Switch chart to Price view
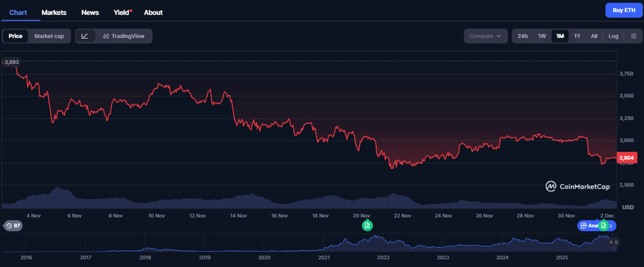The image size is (644, 267). pyautogui.click(x=16, y=36)
